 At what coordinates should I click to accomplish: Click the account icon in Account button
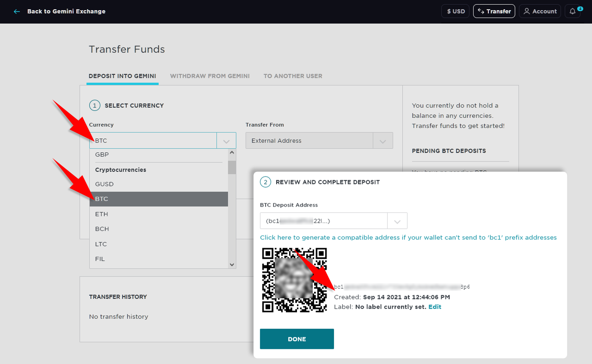[527, 12]
